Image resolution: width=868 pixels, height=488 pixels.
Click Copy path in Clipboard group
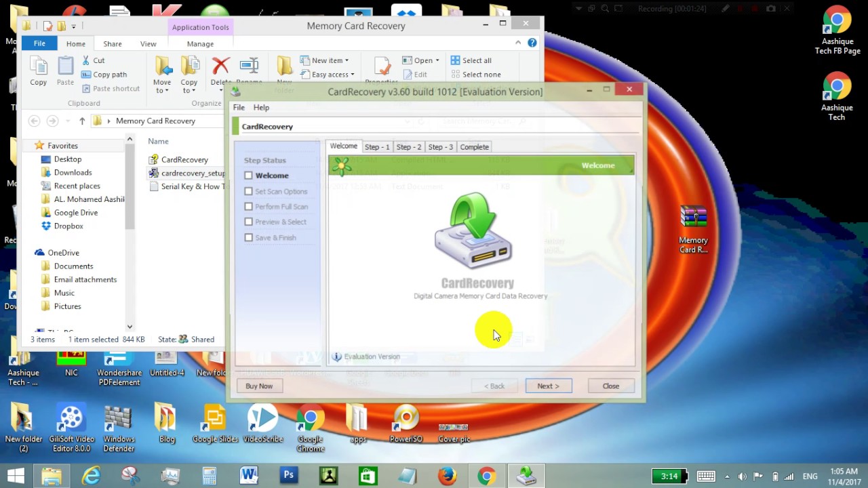104,75
